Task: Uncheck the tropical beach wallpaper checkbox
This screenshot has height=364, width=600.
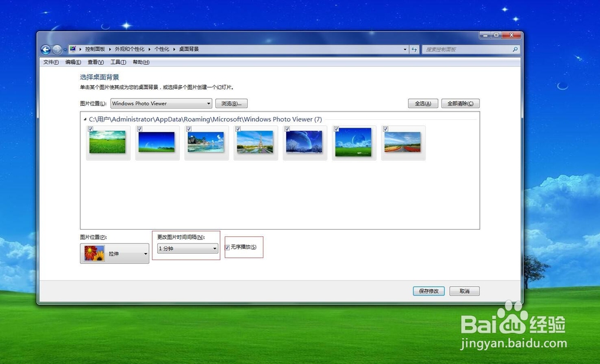Action: [x=188, y=129]
